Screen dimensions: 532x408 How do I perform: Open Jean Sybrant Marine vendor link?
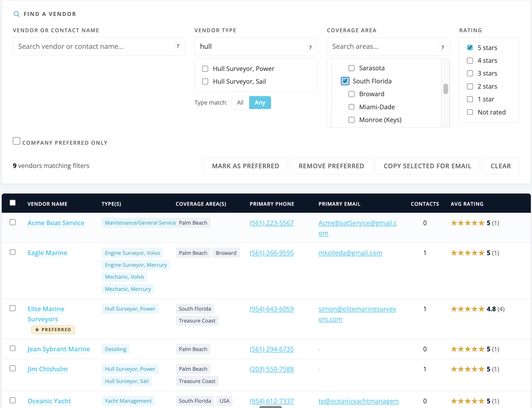(x=59, y=349)
